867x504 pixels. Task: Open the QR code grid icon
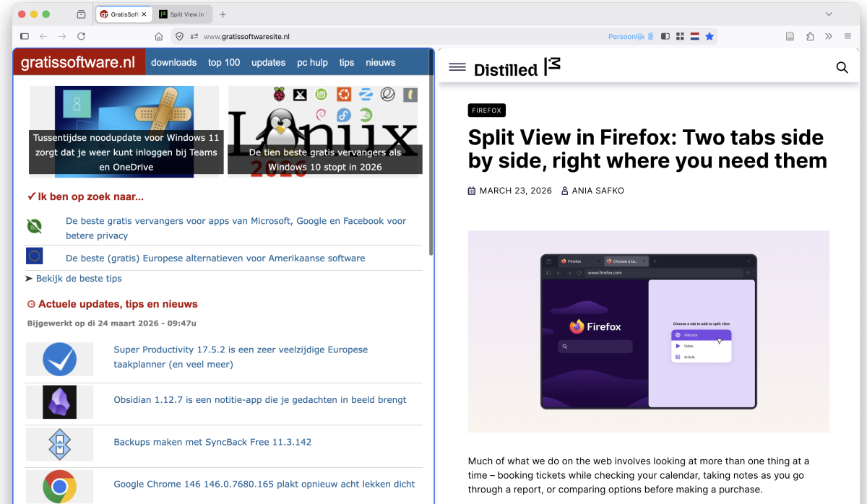click(680, 36)
